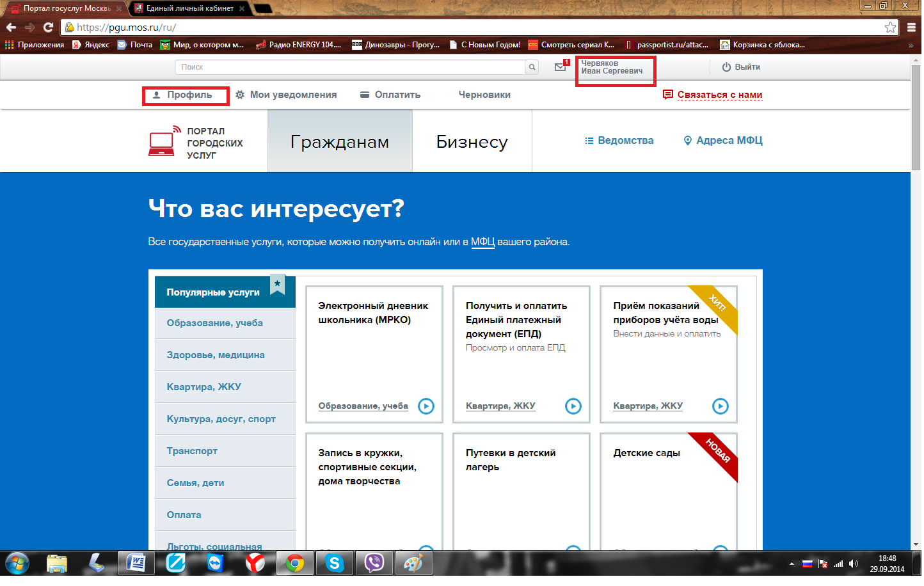
Task: Open play arrow on ЕПД card
Action: (573, 406)
